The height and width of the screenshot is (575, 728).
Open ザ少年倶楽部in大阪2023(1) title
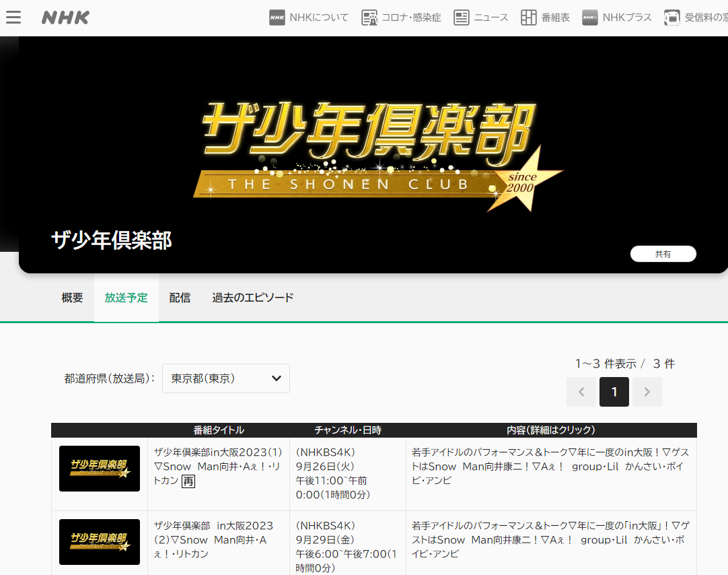tap(218, 467)
